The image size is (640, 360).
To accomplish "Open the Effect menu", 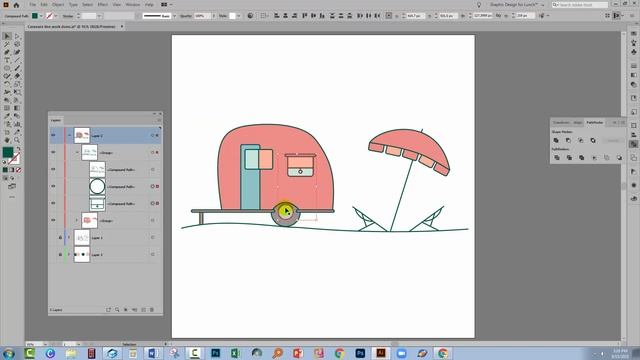I will click(x=102, y=4).
